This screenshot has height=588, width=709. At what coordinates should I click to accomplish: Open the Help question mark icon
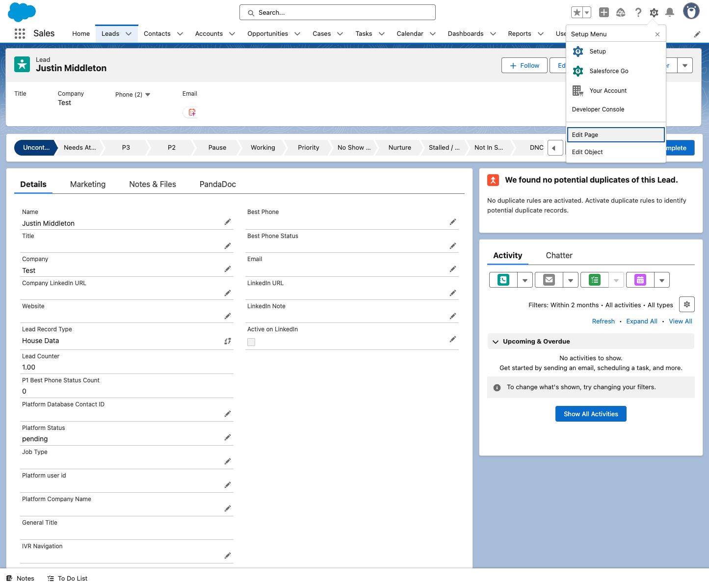[638, 12]
